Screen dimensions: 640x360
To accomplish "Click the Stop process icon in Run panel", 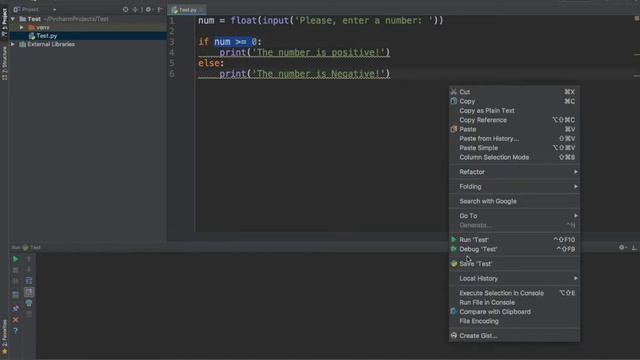I will point(16,270).
